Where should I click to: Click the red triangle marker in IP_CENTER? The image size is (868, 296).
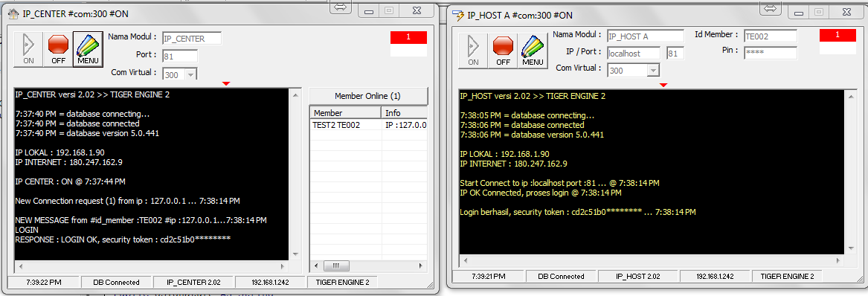pos(225,83)
